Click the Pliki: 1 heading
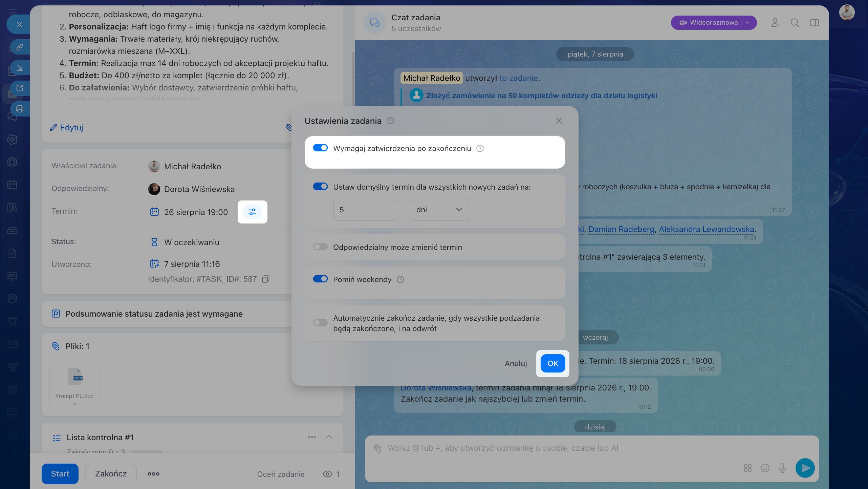Screen dimensions: 868x489 coord(78,346)
